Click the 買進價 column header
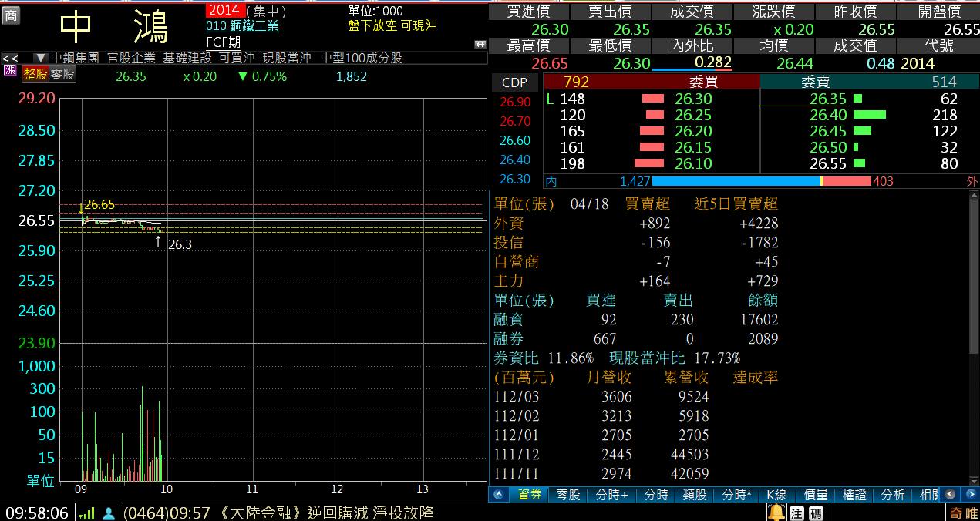The width and height of the screenshot is (980, 521). (x=528, y=12)
